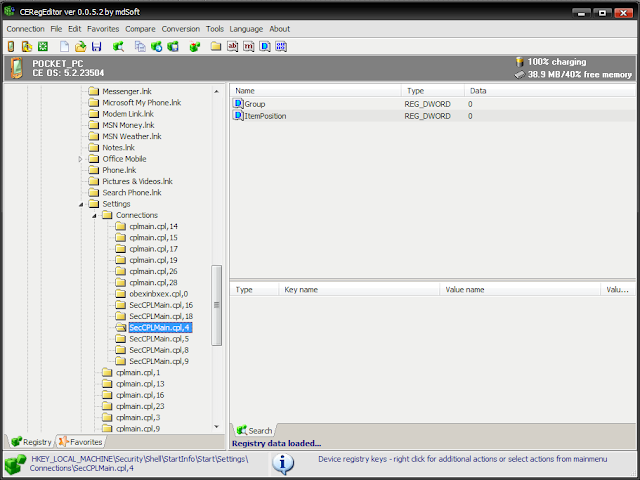Screen dimensions: 640x480
Task: Open the Compare menu
Action: (x=140, y=29)
